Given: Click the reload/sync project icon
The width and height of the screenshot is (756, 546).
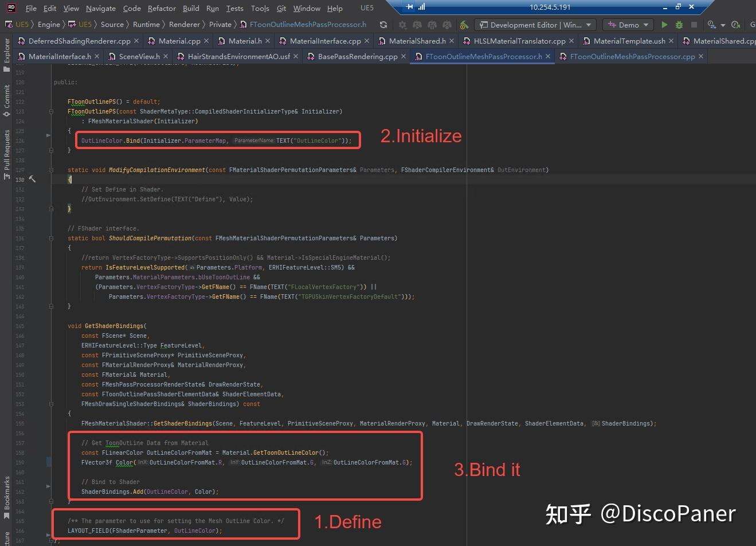Looking at the screenshot, I should (x=383, y=25).
